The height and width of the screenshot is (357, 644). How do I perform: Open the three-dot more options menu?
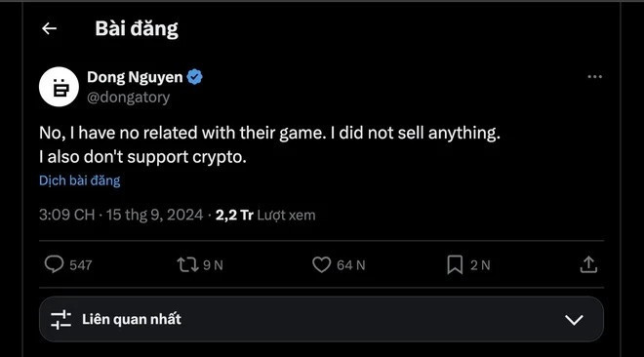tap(594, 77)
